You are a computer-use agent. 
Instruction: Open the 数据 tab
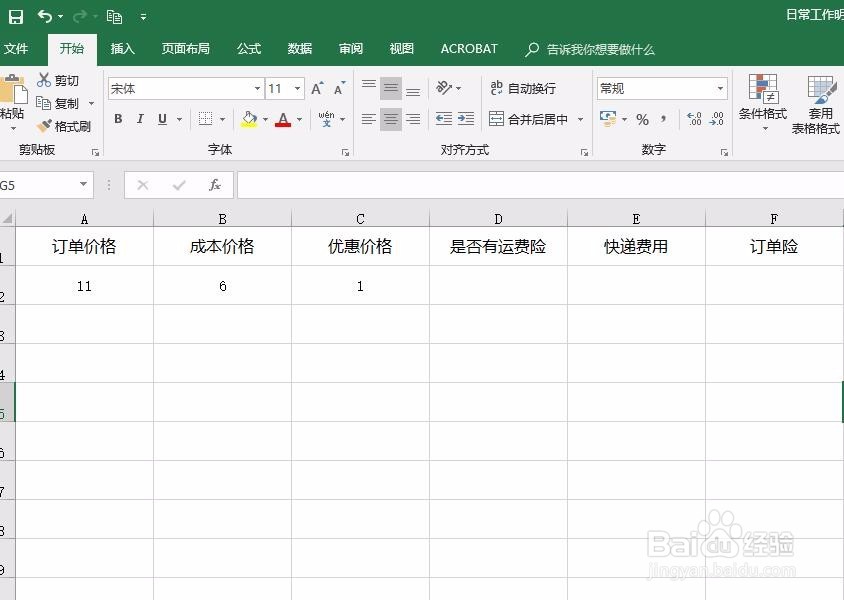[300, 49]
